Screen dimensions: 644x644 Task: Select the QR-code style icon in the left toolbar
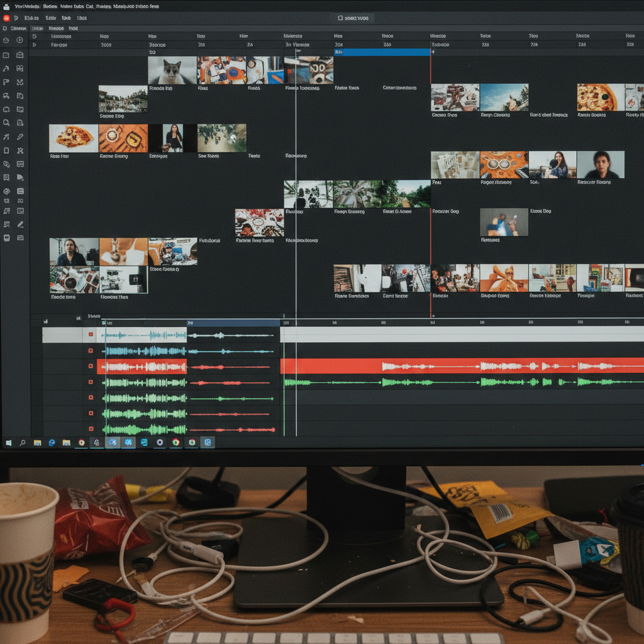6,225
